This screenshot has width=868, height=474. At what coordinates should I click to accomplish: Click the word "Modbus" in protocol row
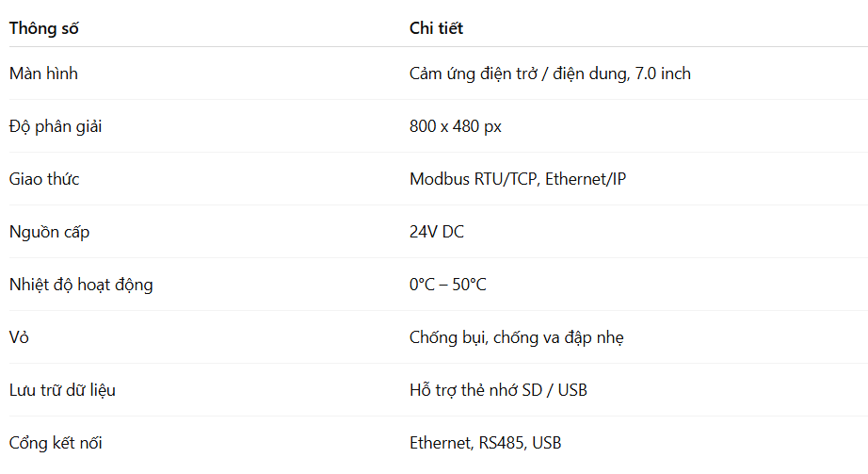coord(440,179)
